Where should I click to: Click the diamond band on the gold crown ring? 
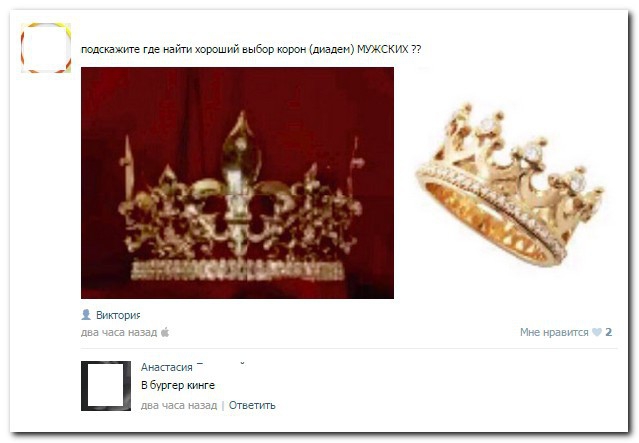click(491, 206)
